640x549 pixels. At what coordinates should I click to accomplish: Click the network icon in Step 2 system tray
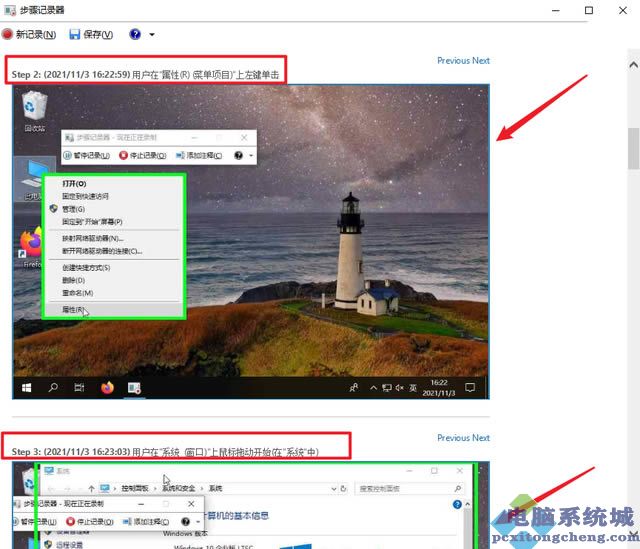[387, 388]
